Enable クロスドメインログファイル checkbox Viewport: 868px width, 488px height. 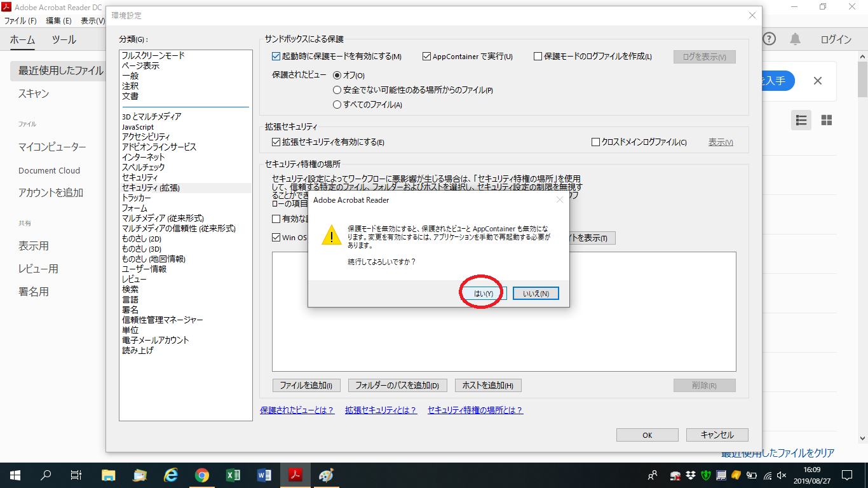click(x=596, y=142)
